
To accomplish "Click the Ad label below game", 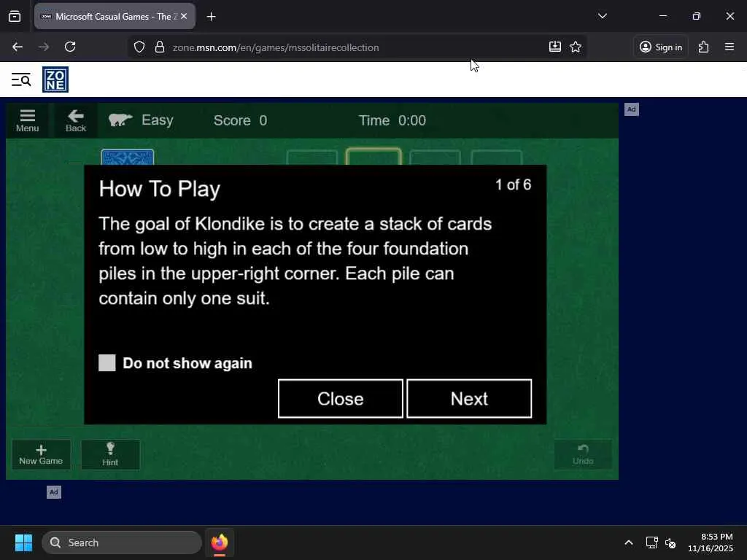I will pos(54,492).
